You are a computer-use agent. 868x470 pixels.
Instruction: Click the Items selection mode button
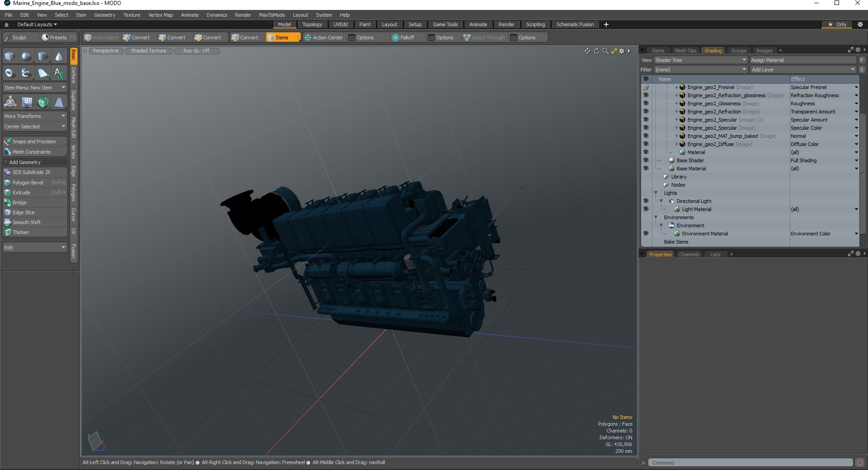tap(283, 38)
